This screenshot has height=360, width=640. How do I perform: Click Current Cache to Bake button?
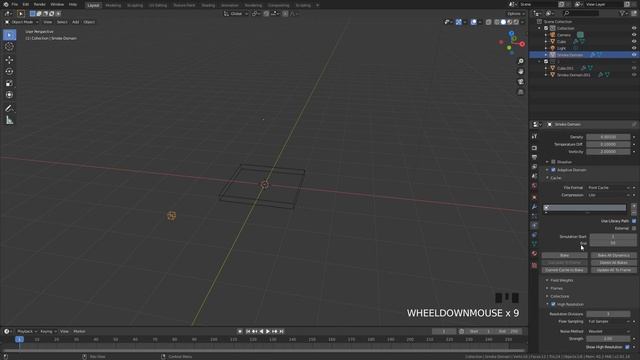pos(564,270)
